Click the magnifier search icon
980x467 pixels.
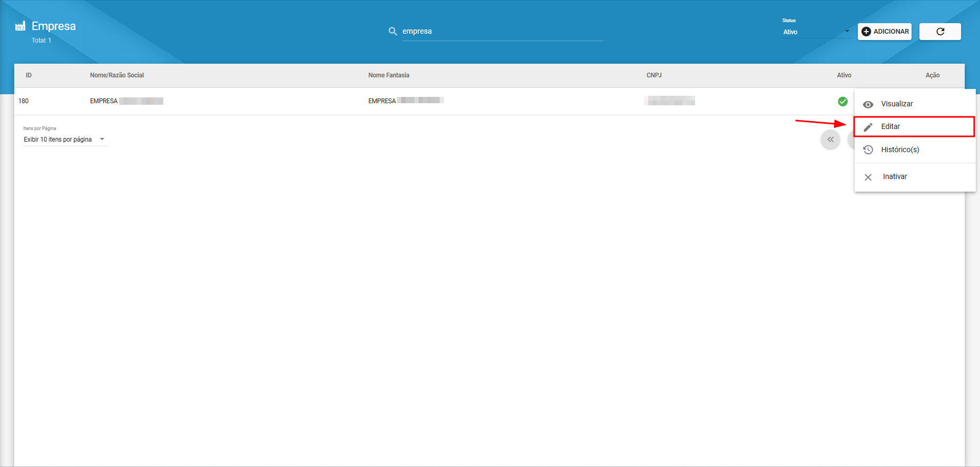393,32
